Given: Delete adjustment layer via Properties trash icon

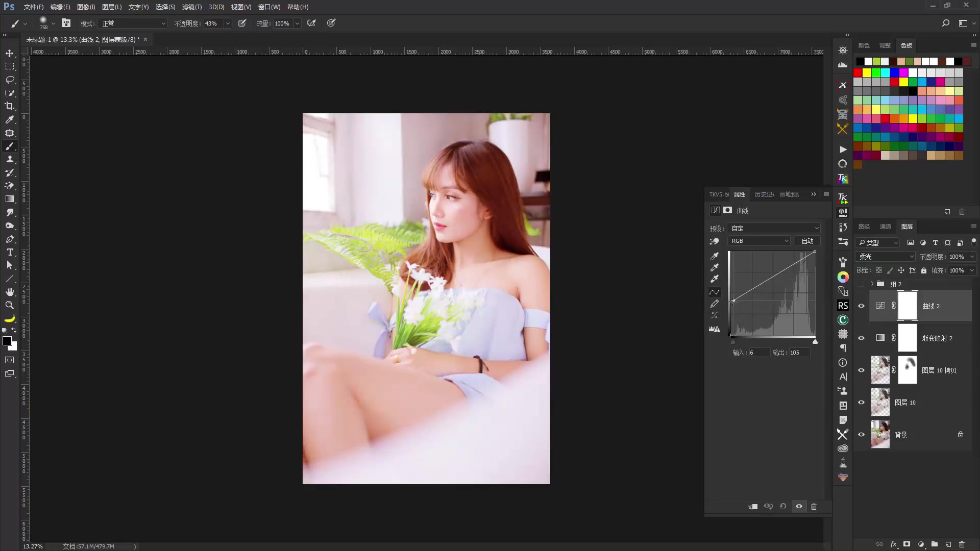Looking at the screenshot, I should coord(814,507).
